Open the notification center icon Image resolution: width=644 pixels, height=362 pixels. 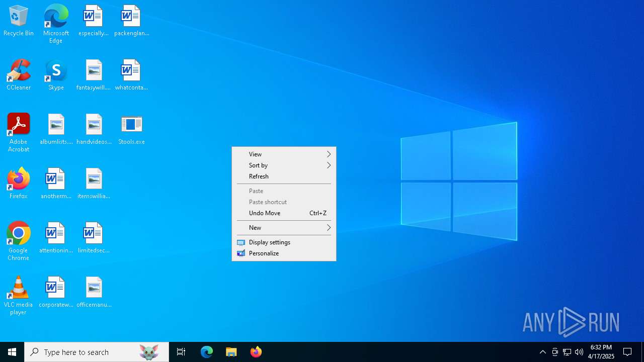tap(627, 352)
